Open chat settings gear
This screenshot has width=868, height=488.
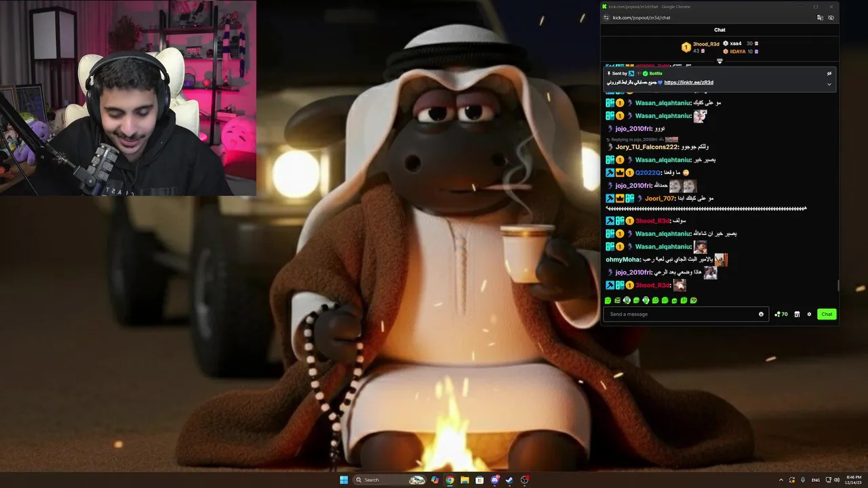coord(809,314)
